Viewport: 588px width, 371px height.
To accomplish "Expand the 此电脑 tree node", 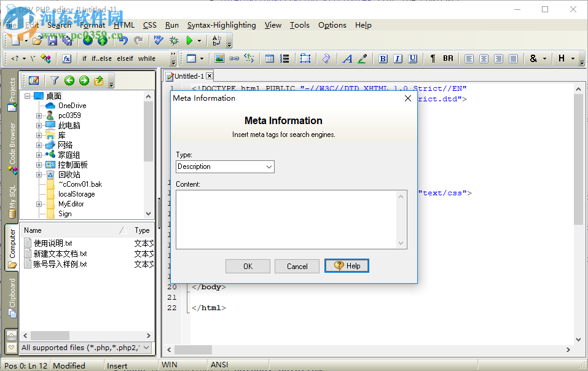I will tap(39, 125).
